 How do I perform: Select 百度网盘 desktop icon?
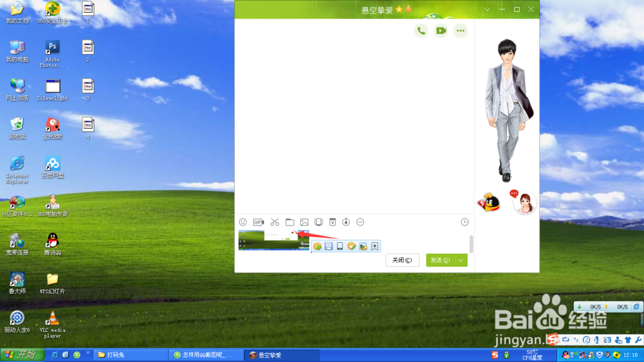pyautogui.click(x=53, y=167)
